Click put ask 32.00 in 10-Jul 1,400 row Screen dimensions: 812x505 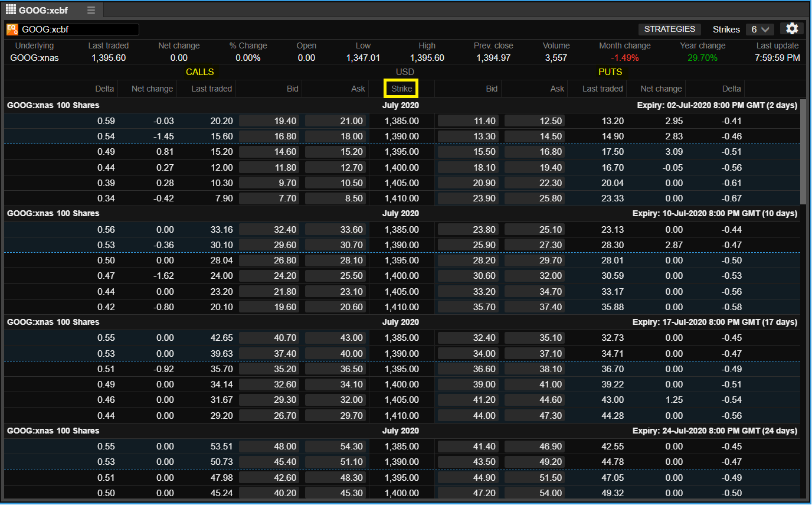click(535, 276)
